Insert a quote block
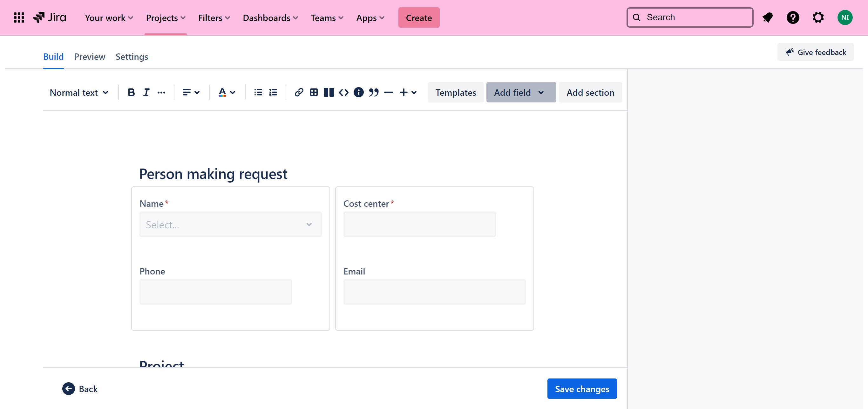 tap(373, 92)
